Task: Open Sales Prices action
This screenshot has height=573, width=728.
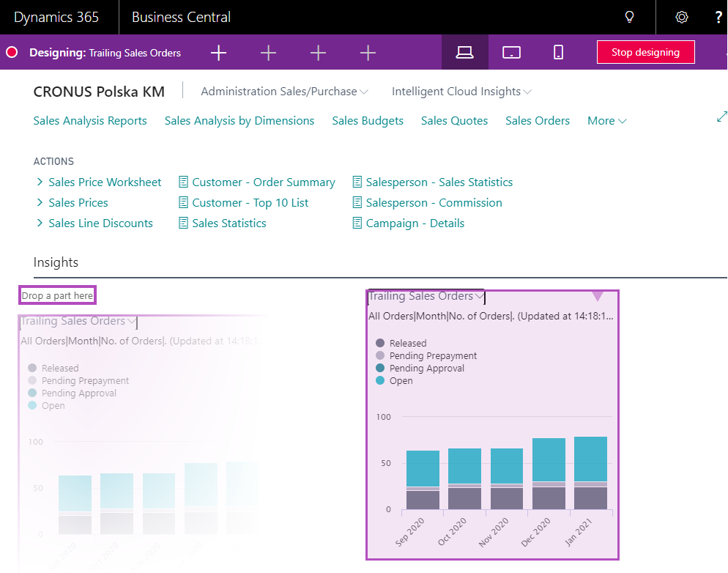Action: point(78,202)
